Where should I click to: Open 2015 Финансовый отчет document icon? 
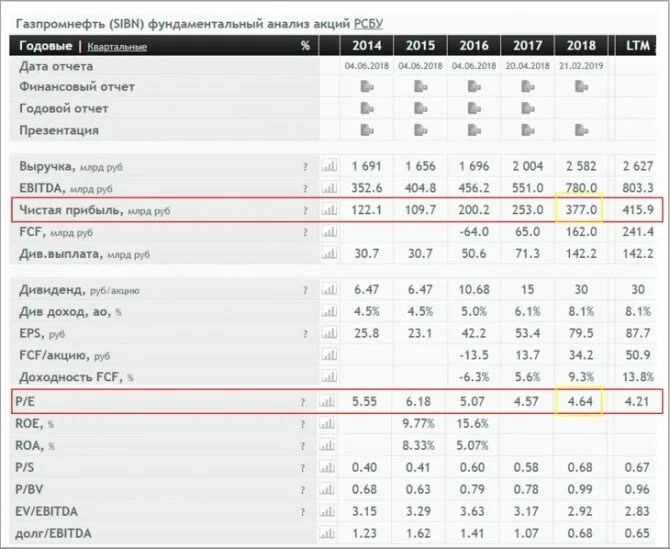click(420, 87)
